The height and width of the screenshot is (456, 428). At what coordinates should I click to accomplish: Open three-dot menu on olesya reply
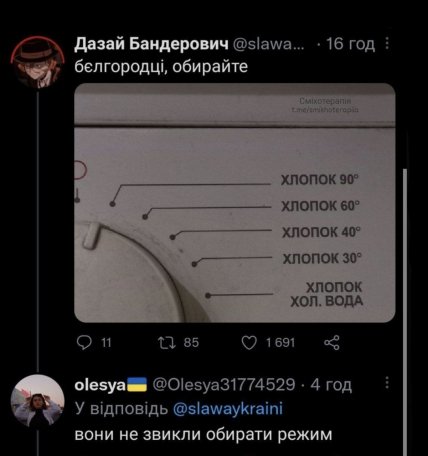pos(387,383)
